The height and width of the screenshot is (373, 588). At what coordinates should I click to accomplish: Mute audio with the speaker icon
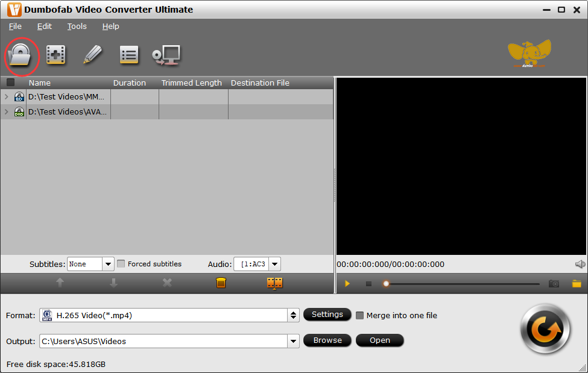(x=580, y=264)
